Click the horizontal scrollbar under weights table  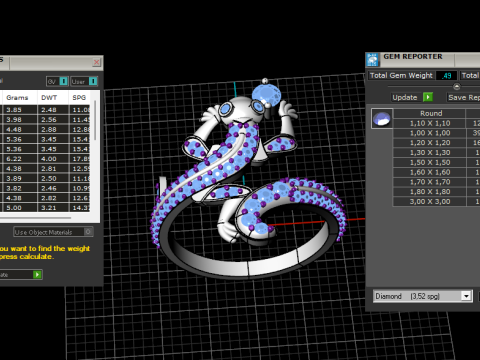click(35, 218)
